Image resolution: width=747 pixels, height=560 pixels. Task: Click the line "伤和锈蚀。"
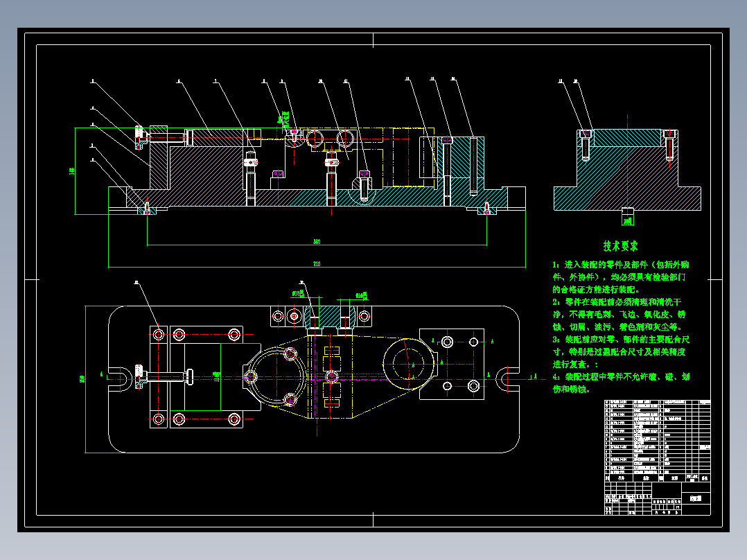coord(572,389)
